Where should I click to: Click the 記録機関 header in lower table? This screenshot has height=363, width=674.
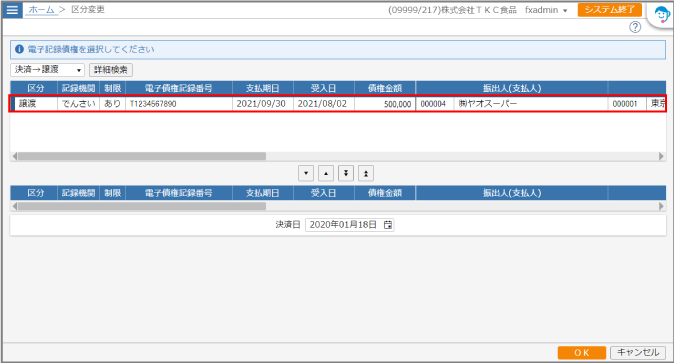pos(78,193)
